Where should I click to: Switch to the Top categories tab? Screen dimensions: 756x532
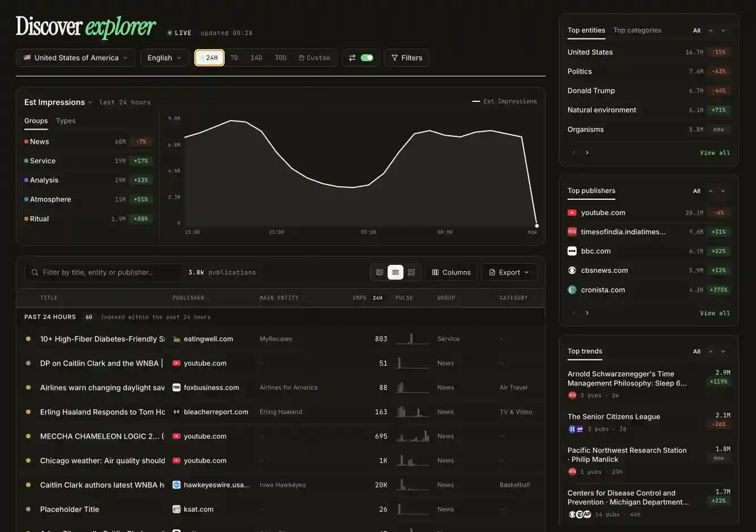coord(637,31)
